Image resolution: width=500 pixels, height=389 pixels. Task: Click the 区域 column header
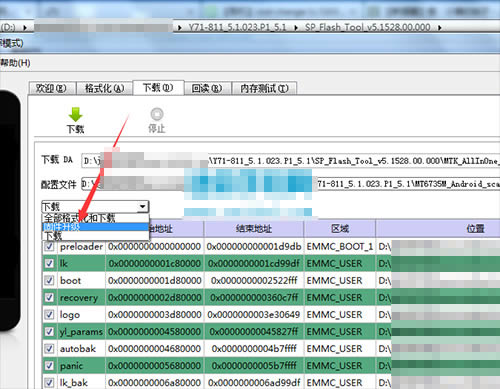pyautogui.click(x=340, y=229)
